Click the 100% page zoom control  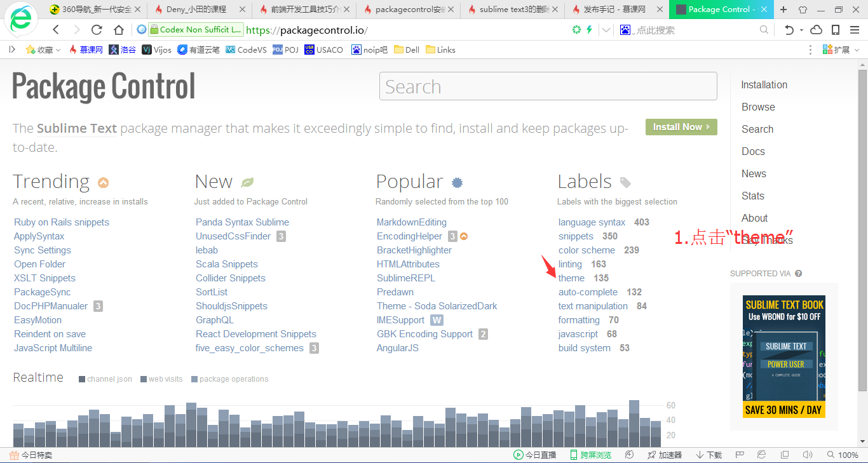[x=843, y=455]
